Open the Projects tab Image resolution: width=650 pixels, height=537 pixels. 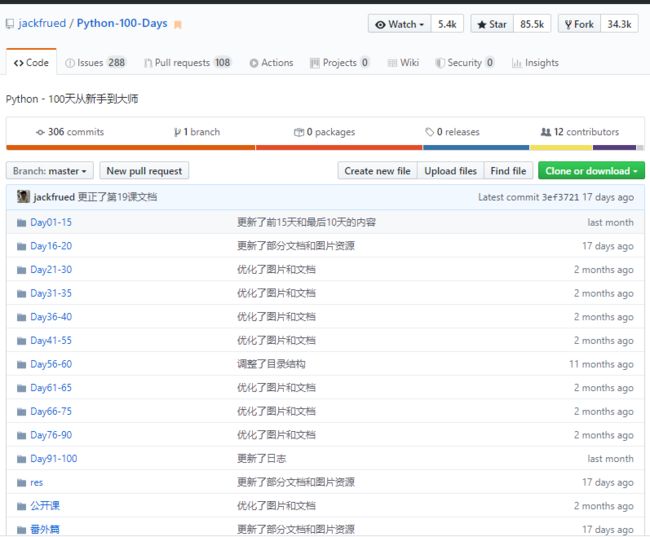click(340, 63)
